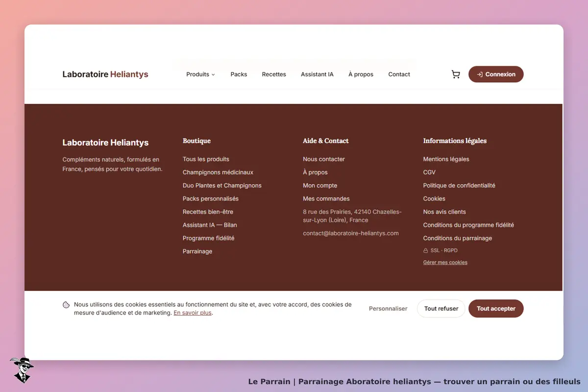This screenshot has height=392, width=588.
Task: Click the Boutique column heading
Action: (196, 141)
